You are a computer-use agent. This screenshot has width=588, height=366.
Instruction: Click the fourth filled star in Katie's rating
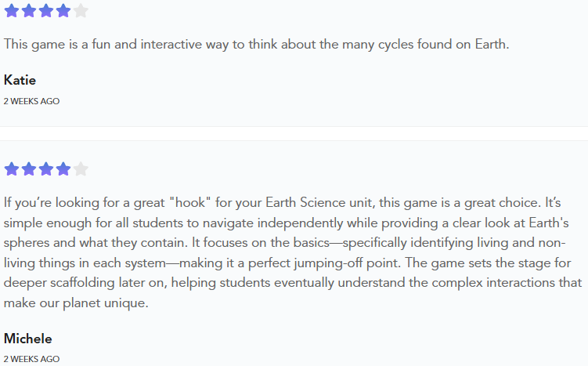click(x=63, y=11)
